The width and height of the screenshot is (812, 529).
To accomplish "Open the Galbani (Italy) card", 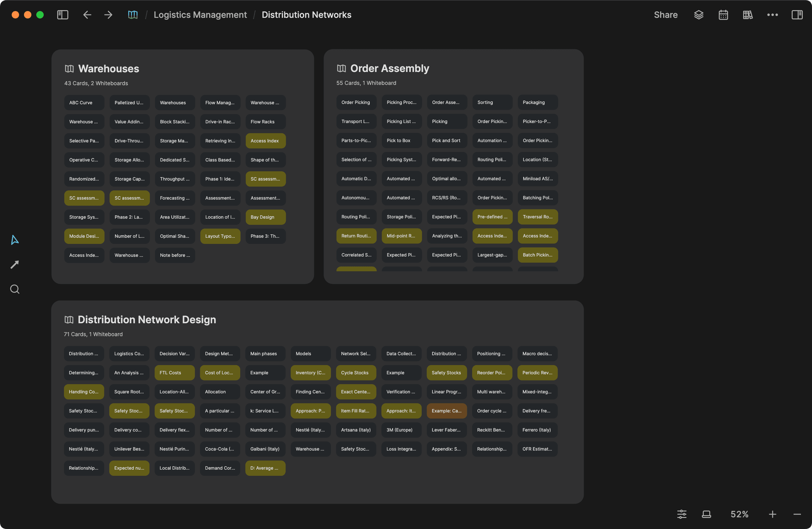I will click(x=265, y=449).
